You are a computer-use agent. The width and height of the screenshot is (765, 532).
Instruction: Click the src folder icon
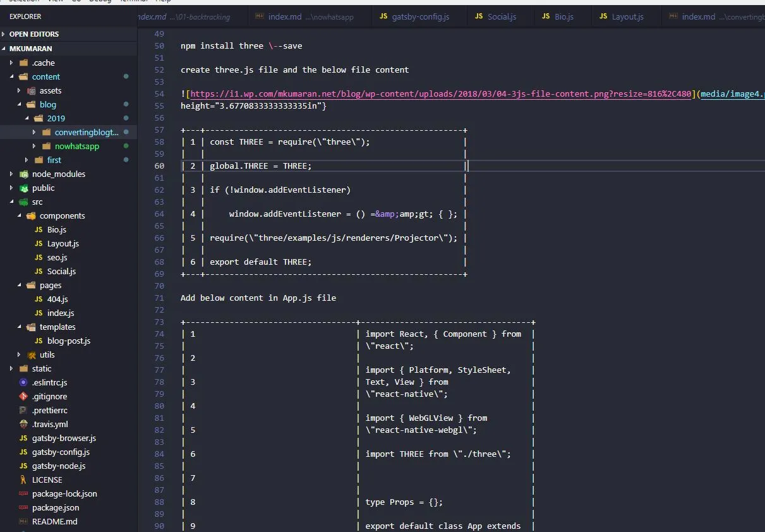tap(24, 202)
